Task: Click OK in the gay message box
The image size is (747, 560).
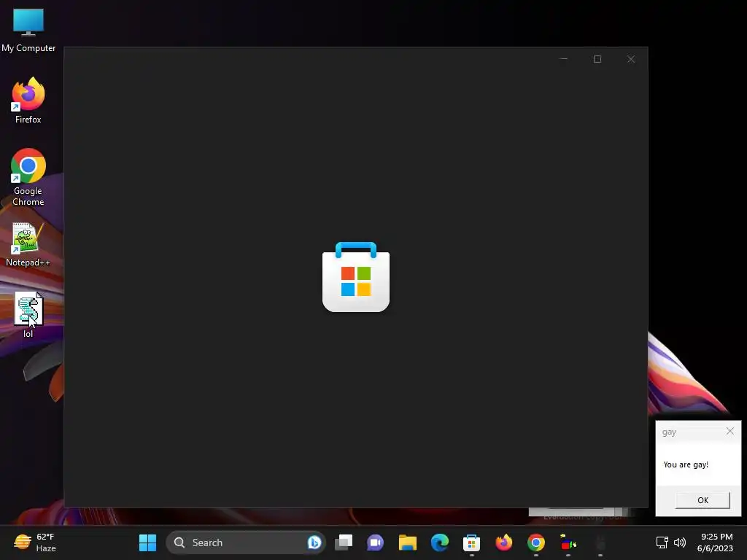Action: [703, 500]
